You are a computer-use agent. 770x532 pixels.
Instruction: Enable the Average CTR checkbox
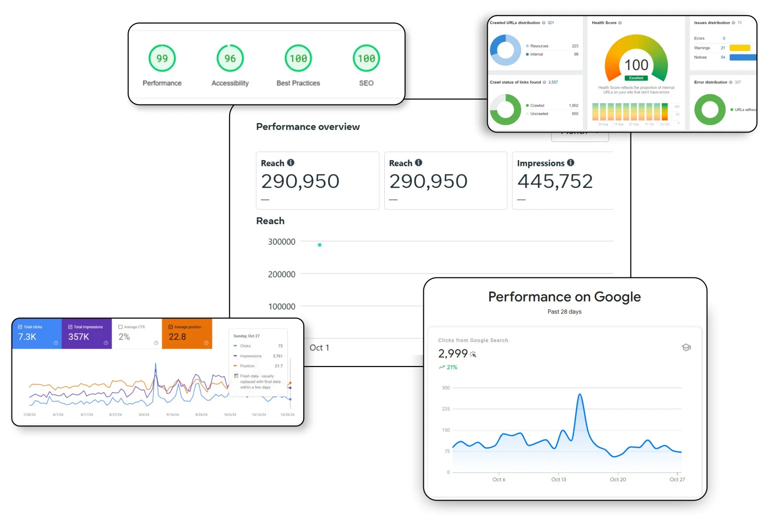tap(121, 327)
